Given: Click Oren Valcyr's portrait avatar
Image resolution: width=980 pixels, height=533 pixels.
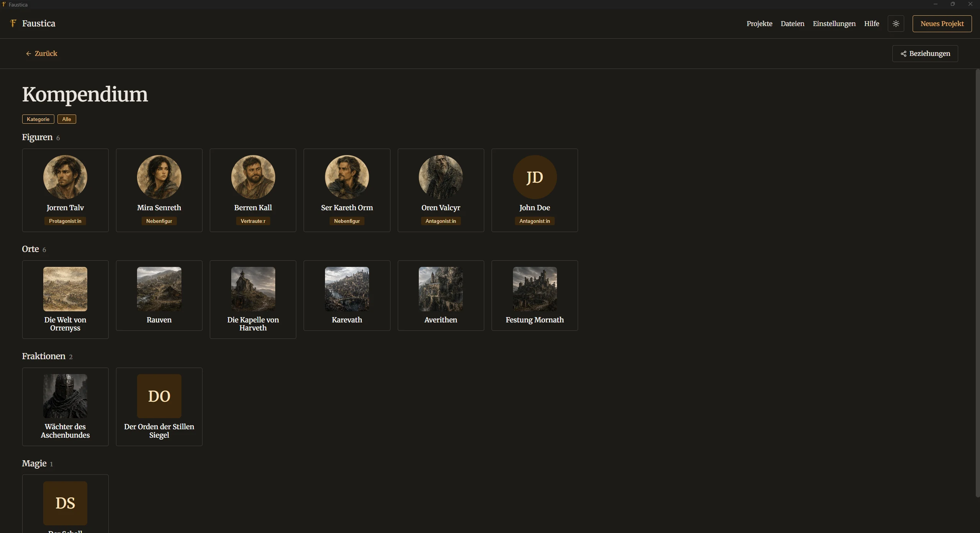Looking at the screenshot, I should point(441,177).
